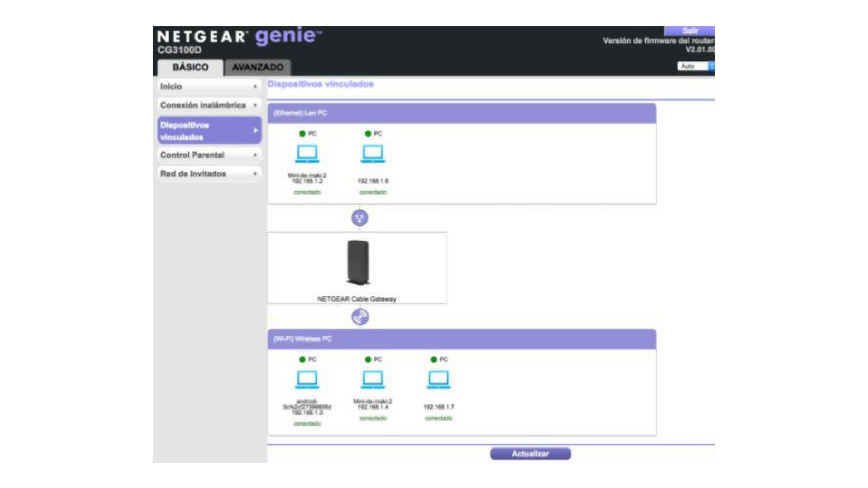
Task: Click the green status dot above 192.168.1.2
Action: click(x=302, y=134)
